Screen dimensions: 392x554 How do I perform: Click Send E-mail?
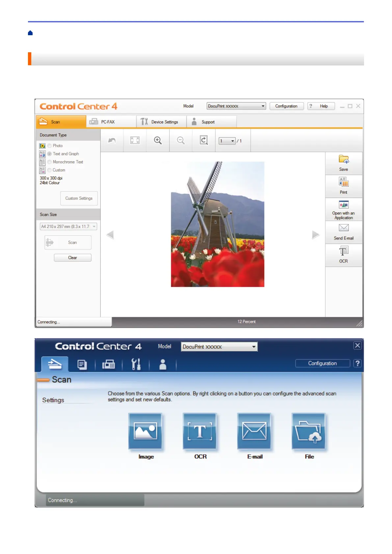click(344, 232)
